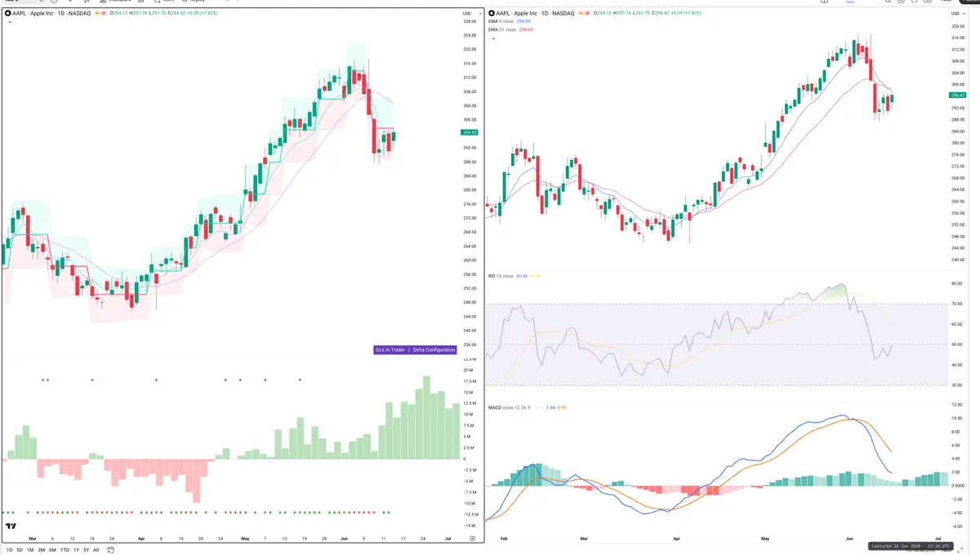Screen dimensions: 980x555
Task: Select the 5D time range
Action: coord(19,550)
